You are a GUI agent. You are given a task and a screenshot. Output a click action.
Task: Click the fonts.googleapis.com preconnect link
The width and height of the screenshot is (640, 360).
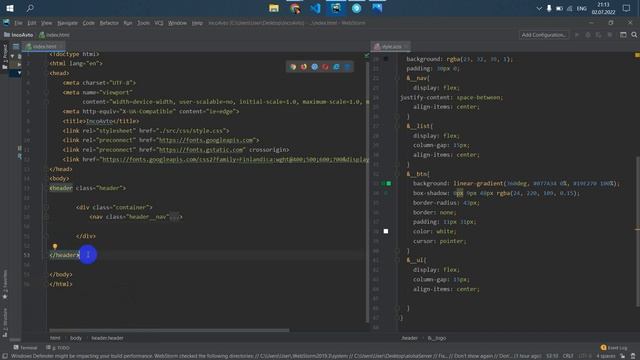click(x=206, y=140)
